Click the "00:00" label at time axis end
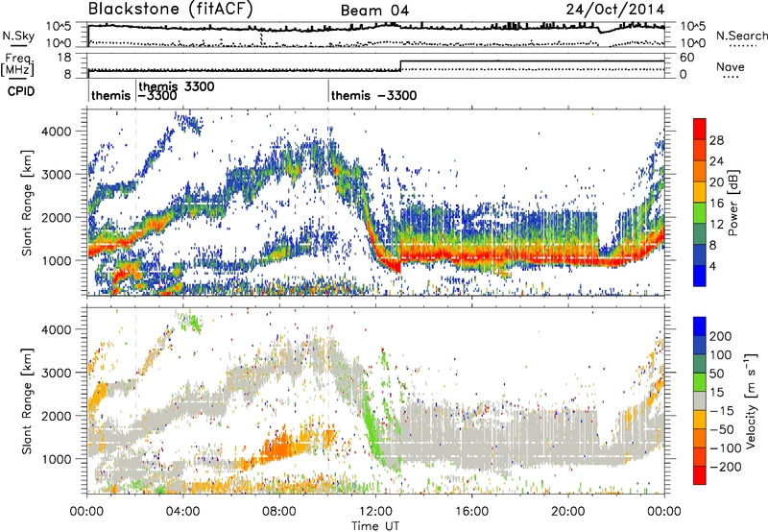Image resolution: width=768 pixels, height=532 pixels. coord(664,512)
